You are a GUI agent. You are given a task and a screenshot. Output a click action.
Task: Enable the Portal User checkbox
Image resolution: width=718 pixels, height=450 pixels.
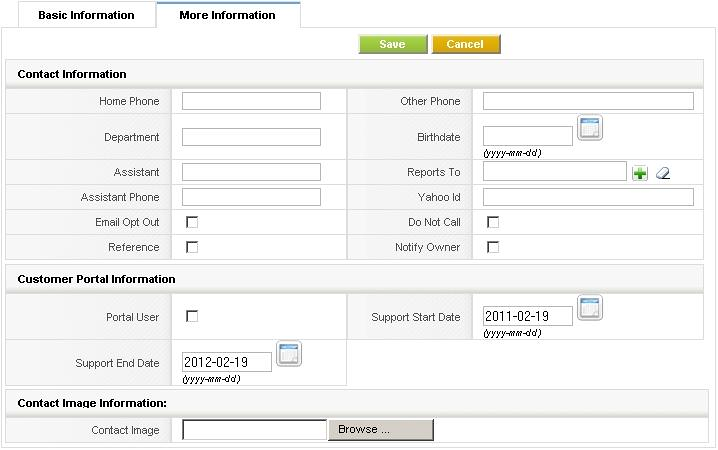click(x=192, y=316)
